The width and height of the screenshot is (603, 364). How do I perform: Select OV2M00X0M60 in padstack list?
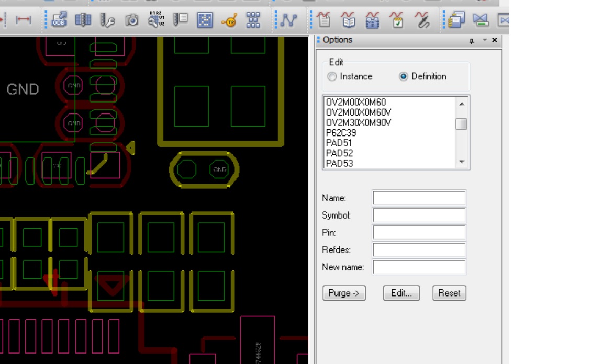[x=356, y=102]
